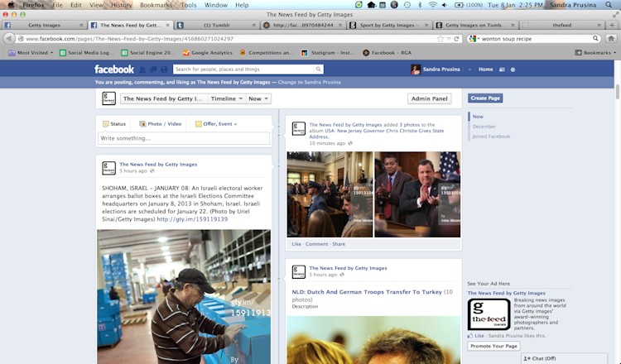Open Google Analytics bookmark

208,53
